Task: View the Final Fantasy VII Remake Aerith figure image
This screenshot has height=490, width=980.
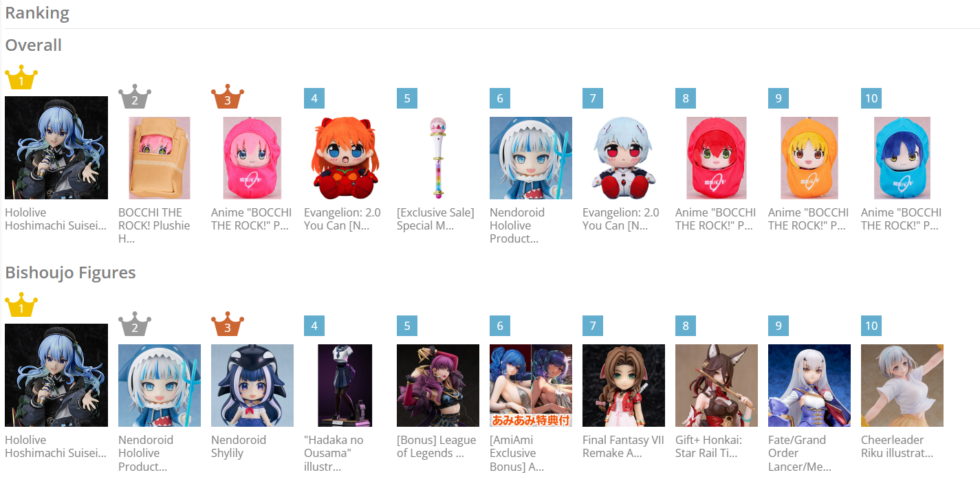Action: pyautogui.click(x=624, y=386)
